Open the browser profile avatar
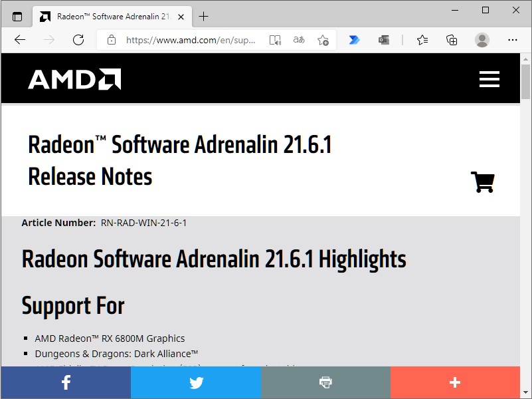 [482, 40]
